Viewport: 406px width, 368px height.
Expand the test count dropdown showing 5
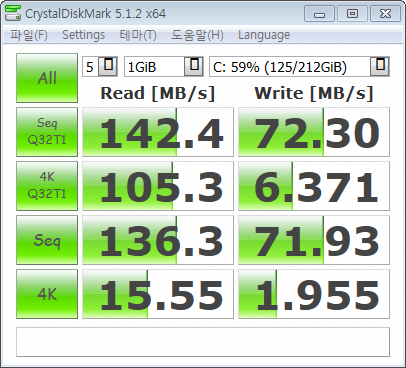[109, 67]
